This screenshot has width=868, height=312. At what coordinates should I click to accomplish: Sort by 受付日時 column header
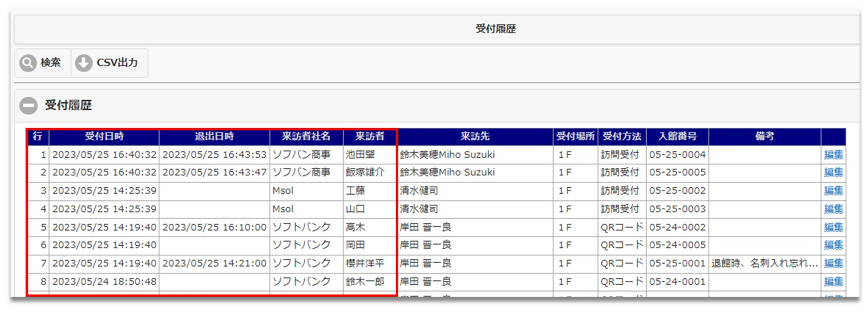[x=104, y=137]
